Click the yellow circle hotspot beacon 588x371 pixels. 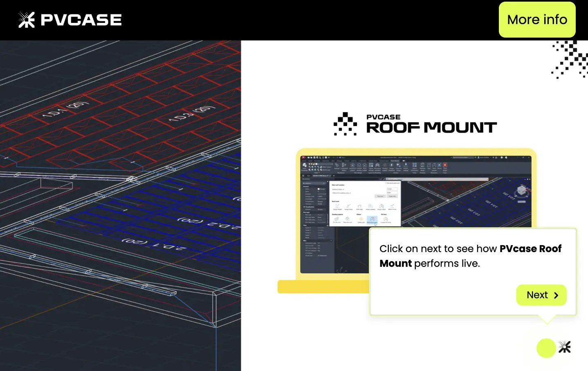546,348
